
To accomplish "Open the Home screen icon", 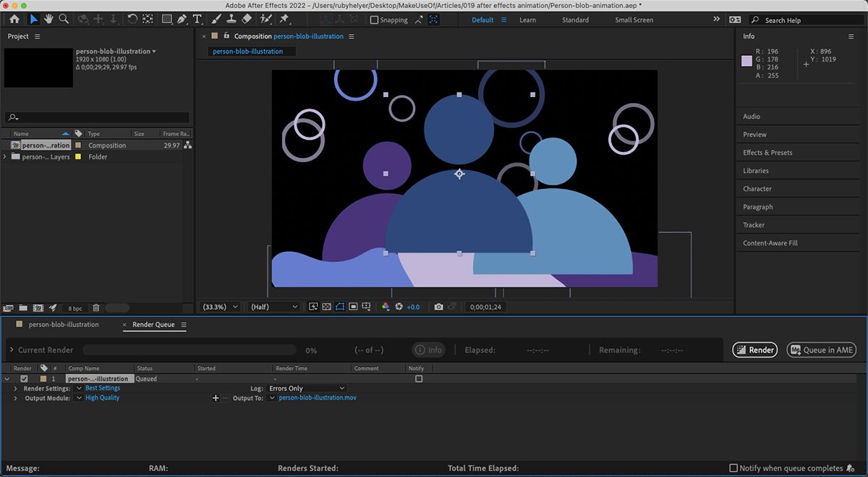I will pos(14,20).
